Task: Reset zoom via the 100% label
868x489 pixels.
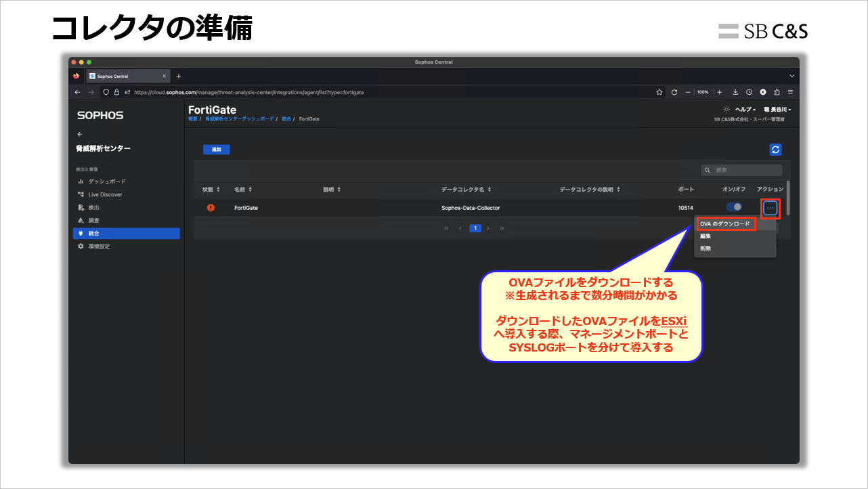Action: tap(703, 92)
